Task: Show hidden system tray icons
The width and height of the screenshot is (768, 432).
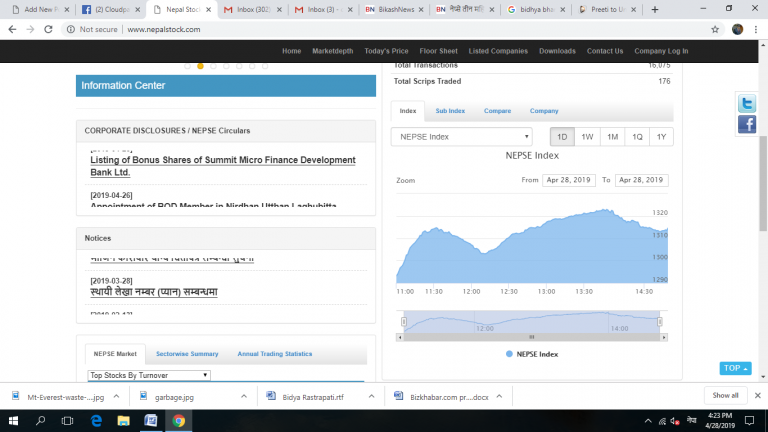Action: tap(648, 421)
